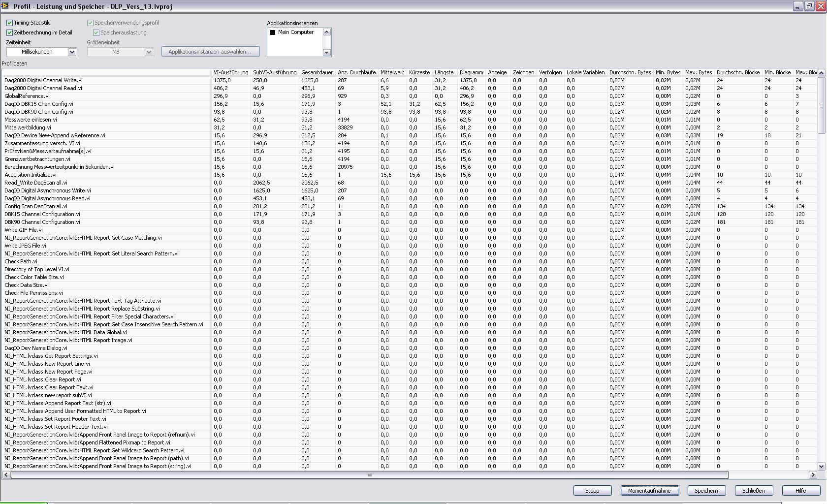Sort by the Gesamtdauer column header
The height and width of the screenshot is (504, 827).
click(x=317, y=72)
